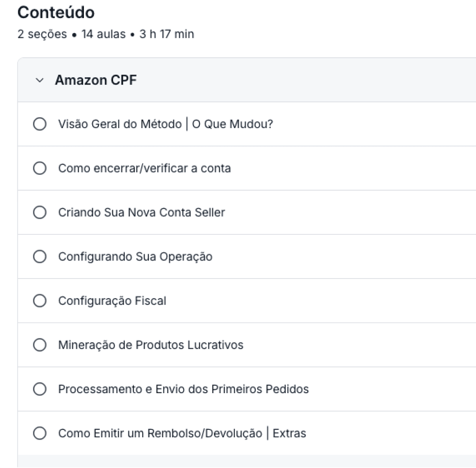Open the Como encerrar/verificar a conta lesson title
Viewport: 476px width, 468px height.
(x=144, y=168)
